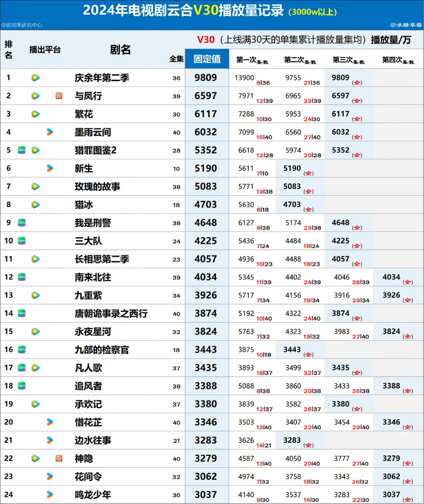Click the first-count value 13900

coord(244,78)
